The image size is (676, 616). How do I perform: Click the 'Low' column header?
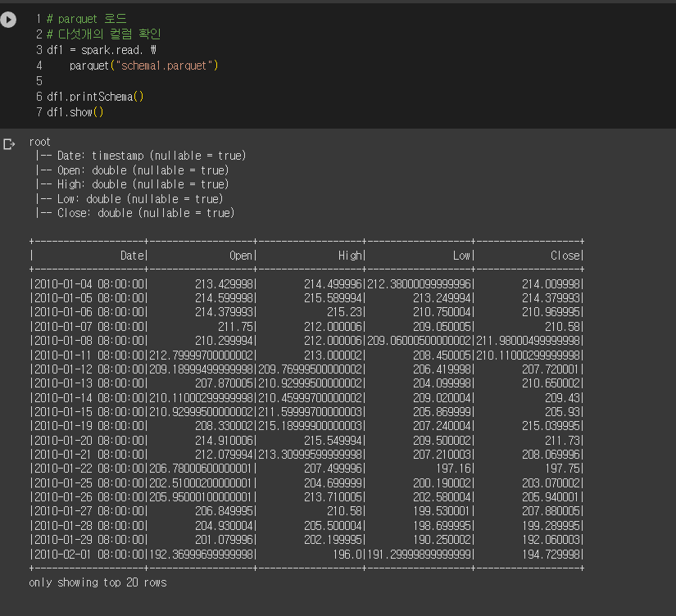point(462,256)
